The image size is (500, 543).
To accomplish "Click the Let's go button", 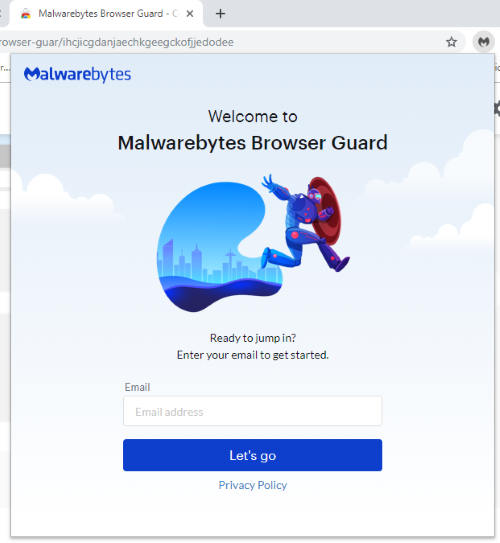I will click(252, 455).
